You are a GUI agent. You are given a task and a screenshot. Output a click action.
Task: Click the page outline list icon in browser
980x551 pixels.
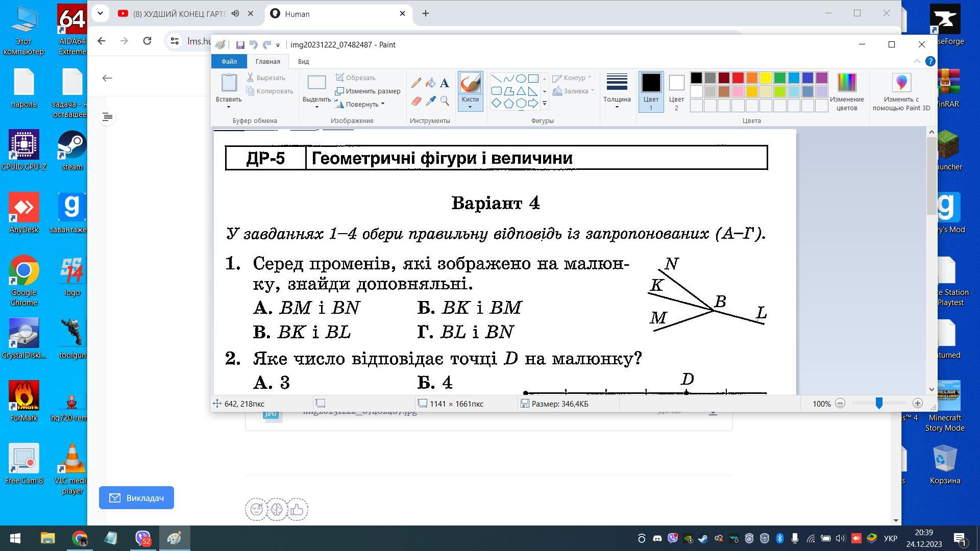pyautogui.click(x=107, y=117)
